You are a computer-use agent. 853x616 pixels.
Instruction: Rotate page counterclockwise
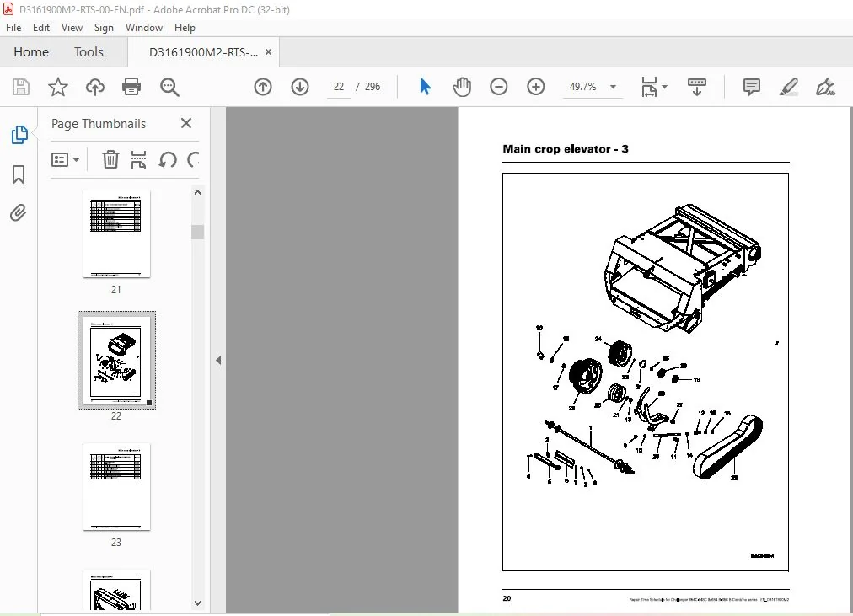[168, 159]
